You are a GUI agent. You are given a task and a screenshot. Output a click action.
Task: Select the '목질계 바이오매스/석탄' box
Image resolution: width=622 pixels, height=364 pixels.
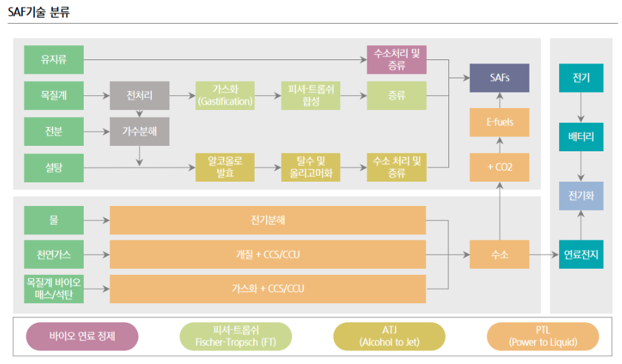[54, 288]
